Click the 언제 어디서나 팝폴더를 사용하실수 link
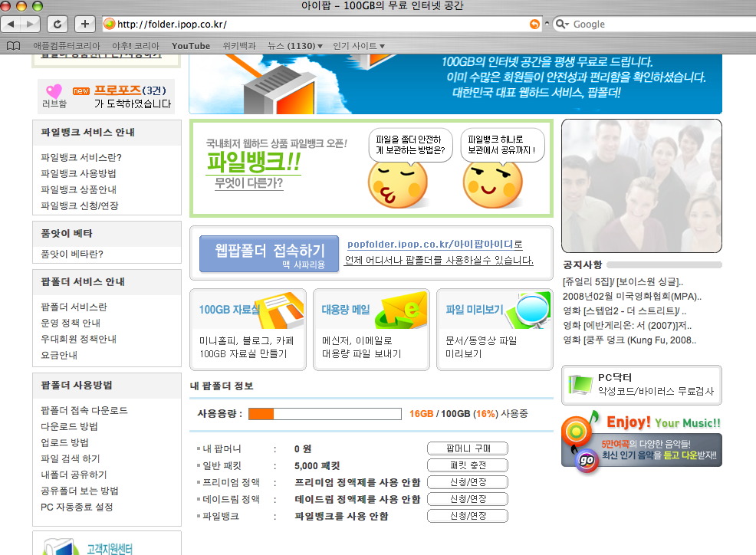The image size is (756, 555). (439, 261)
